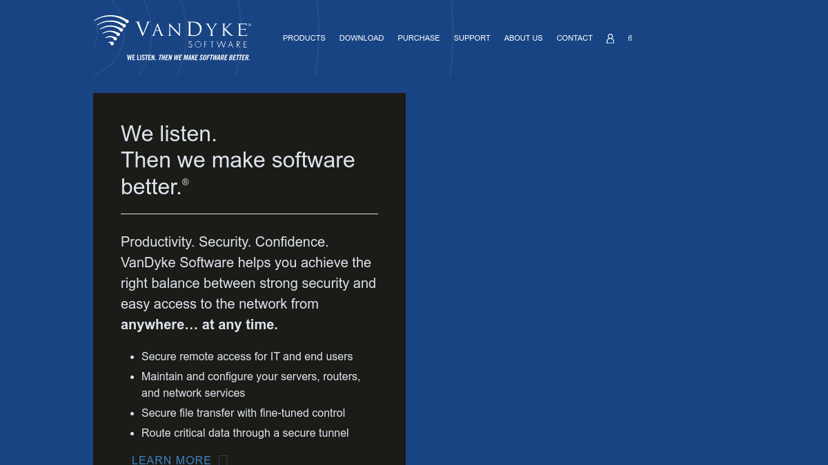Image resolution: width=828 pixels, height=465 pixels.
Task: Click the 'Productivity. Security. Confidence.' paragraph
Action: pyautogui.click(x=248, y=283)
